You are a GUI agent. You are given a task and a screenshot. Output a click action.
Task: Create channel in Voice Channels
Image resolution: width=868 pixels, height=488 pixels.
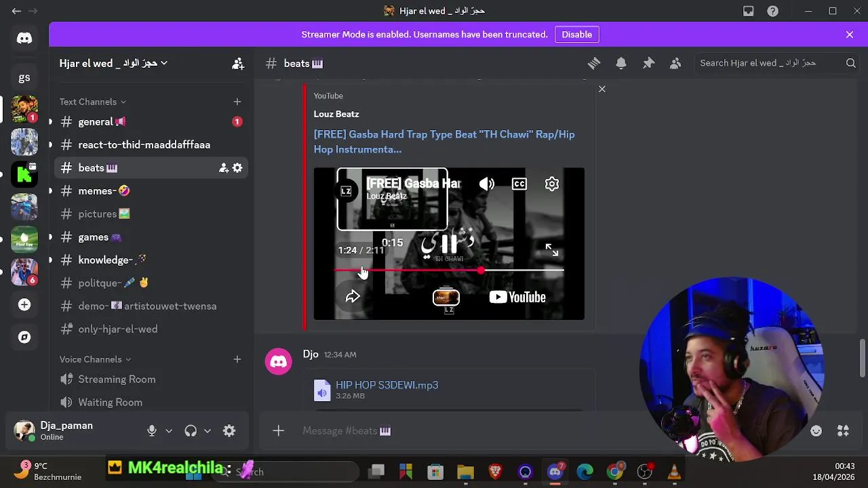pyautogui.click(x=237, y=359)
